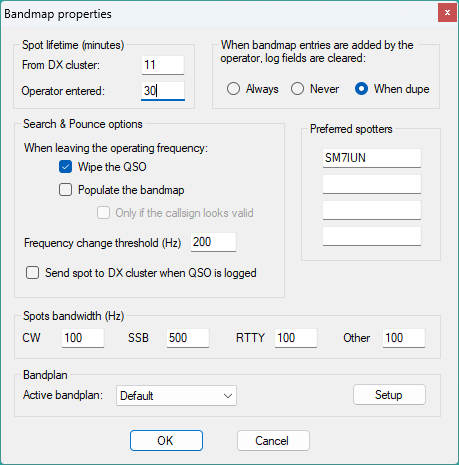
Task: Select the Always radio option
Action: point(233,89)
